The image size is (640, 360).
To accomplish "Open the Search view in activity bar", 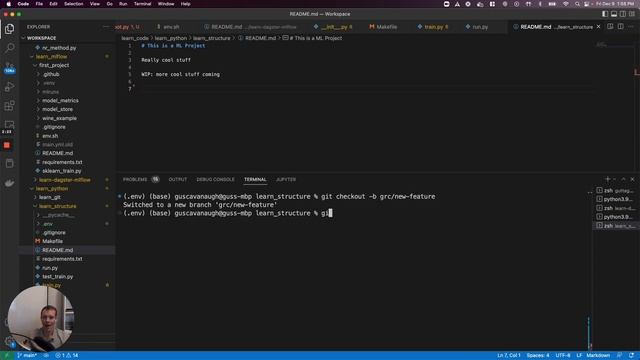I will click(9, 48).
